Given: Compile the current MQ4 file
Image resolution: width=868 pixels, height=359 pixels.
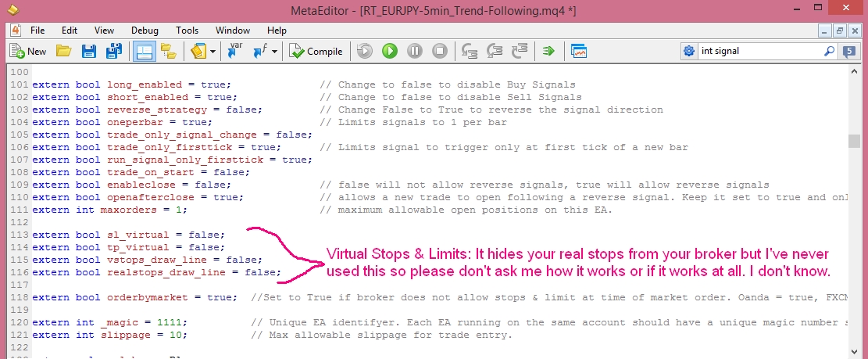Looking at the screenshot, I should click(316, 52).
